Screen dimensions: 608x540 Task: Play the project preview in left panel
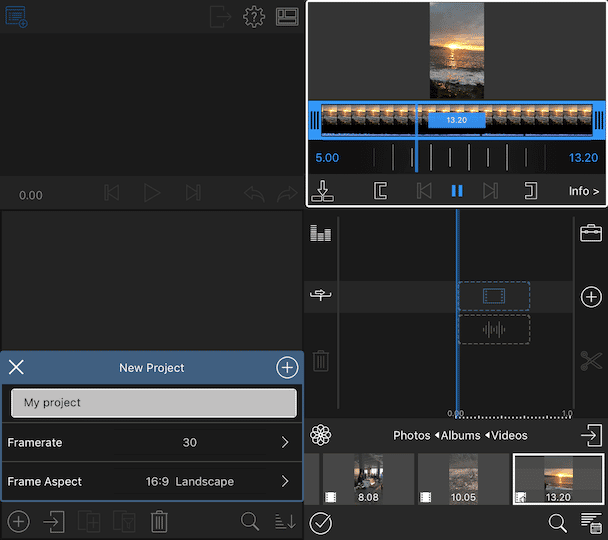coord(152,193)
